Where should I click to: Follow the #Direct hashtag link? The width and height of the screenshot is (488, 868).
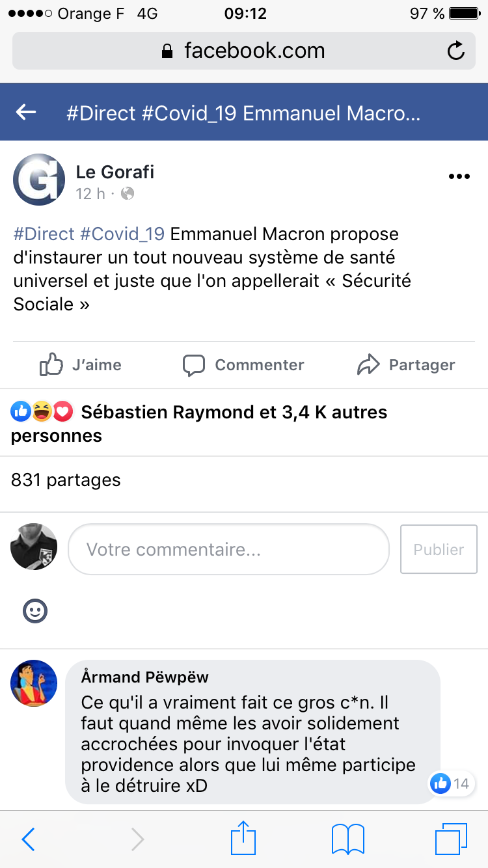click(44, 234)
